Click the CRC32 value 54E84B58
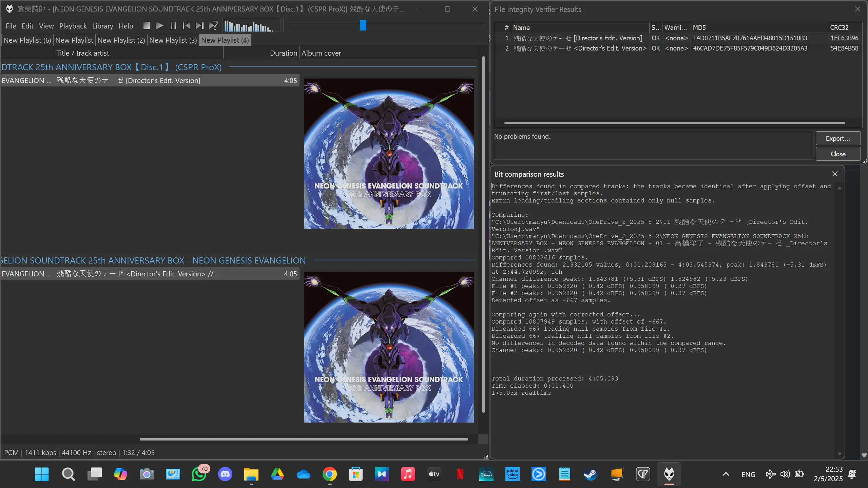The image size is (868, 488). (x=844, y=48)
